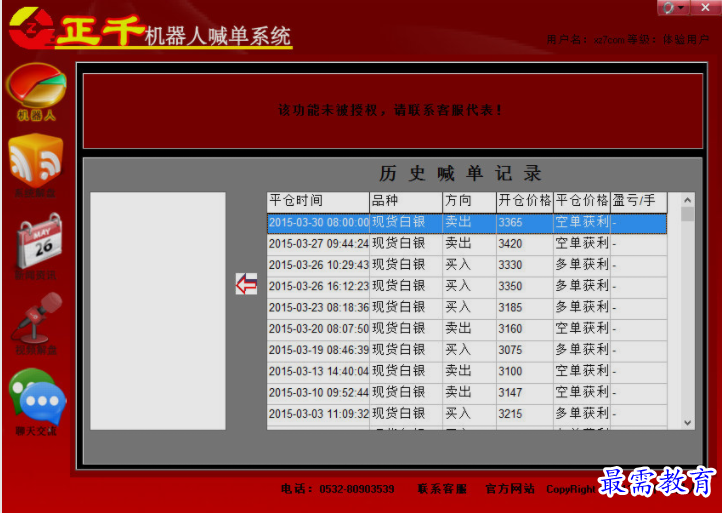Click 买入 in the 3330 row
The width and height of the screenshot is (722, 513).
pos(470,265)
